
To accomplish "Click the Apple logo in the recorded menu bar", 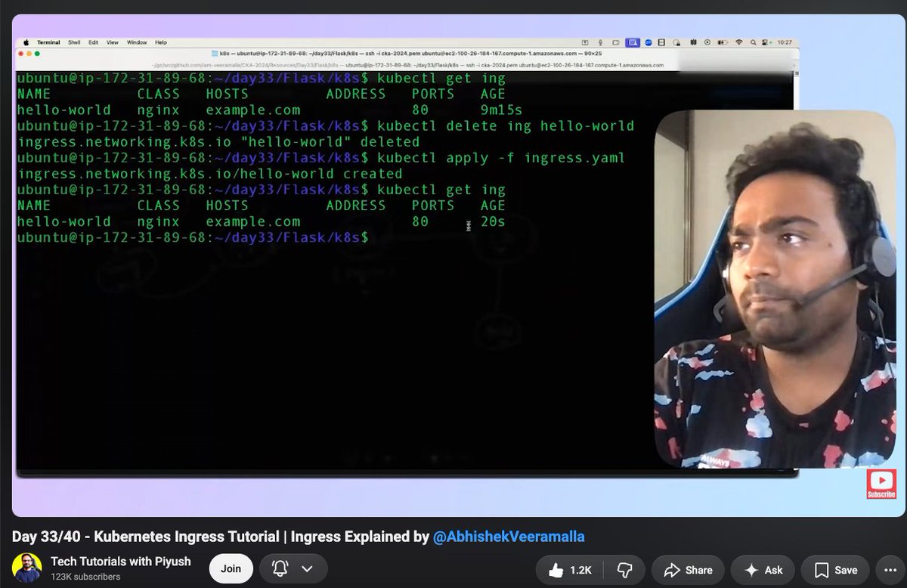I will coord(25,42).
